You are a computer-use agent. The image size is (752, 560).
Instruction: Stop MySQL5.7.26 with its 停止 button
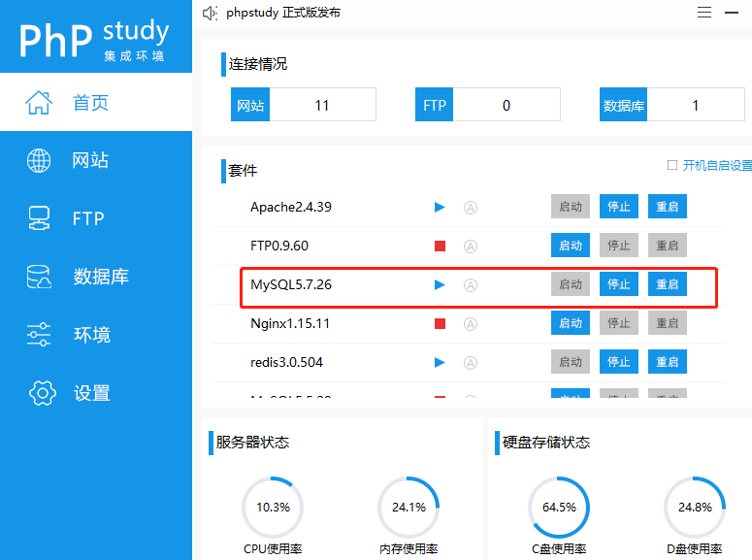[x=619, y=284]
